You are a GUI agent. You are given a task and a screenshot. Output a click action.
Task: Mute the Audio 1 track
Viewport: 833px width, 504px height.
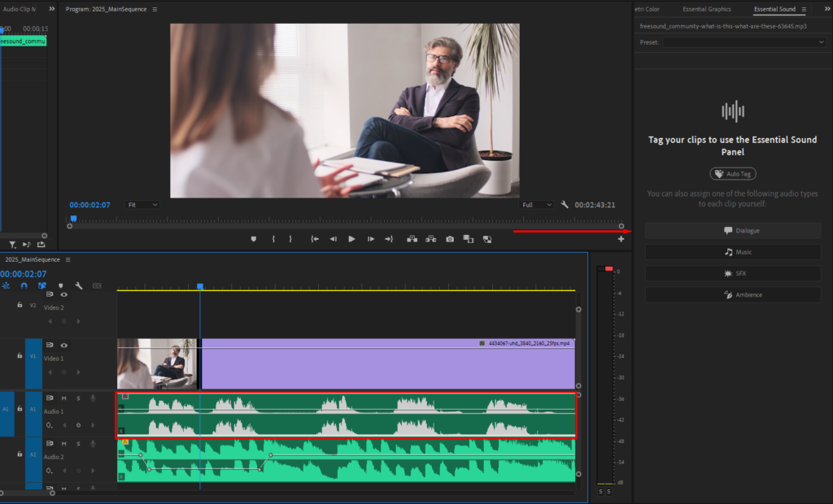coord(63,398)
